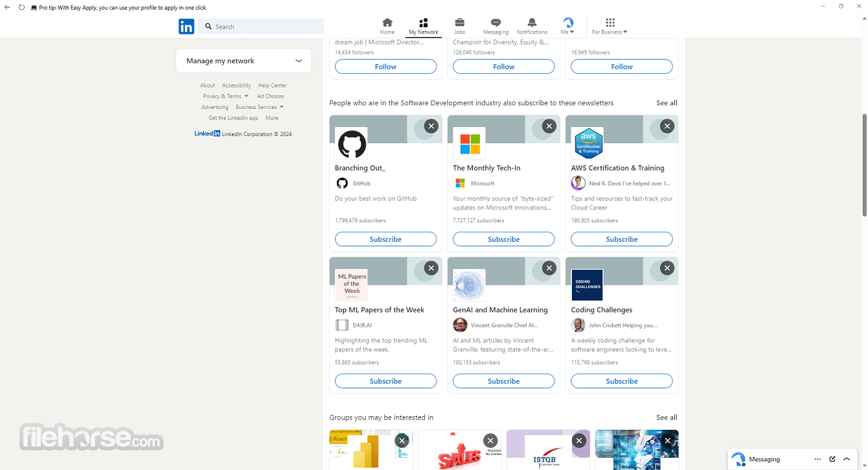The image size is (868, 470).
Task: Follow the profile with 16,949 followers
Action: tap(622, 67)
